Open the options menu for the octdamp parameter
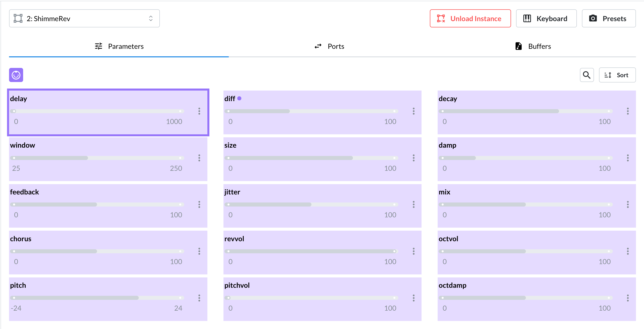The image size is (644, 329). (x=628, y=298)
